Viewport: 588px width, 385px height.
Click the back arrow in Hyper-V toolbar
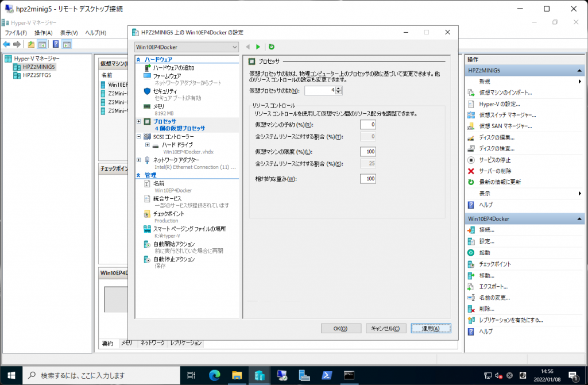[6, 45]
